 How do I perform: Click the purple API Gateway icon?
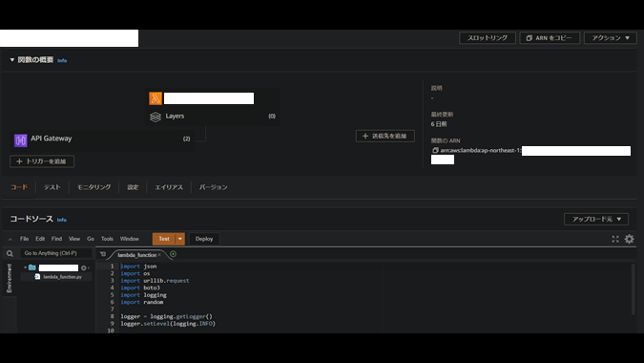pyautogui.click(x=20, y=140)
